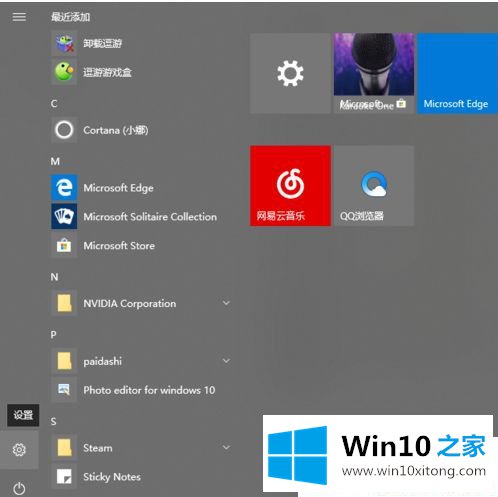This screenshot has width=498, height=497.
Task: Select Microsoft Solitaire Collection label
Action: pos(150,217)
